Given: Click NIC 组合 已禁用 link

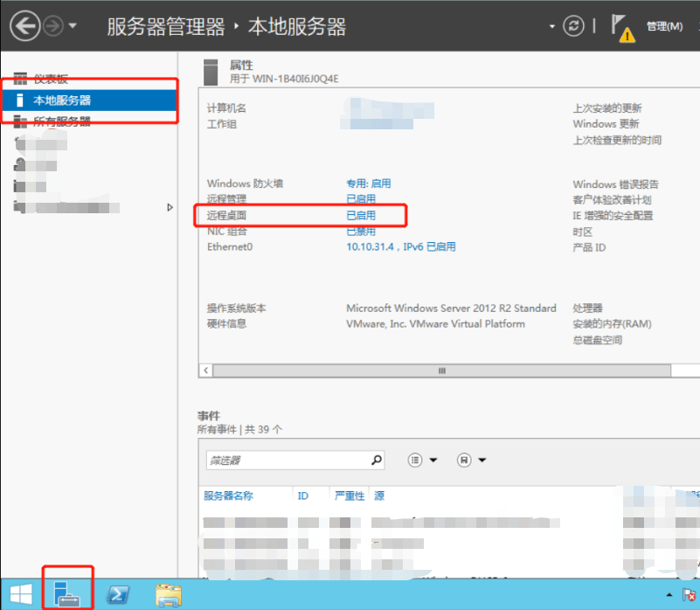Looking at the screenshot, I should [x=361, y=232].
